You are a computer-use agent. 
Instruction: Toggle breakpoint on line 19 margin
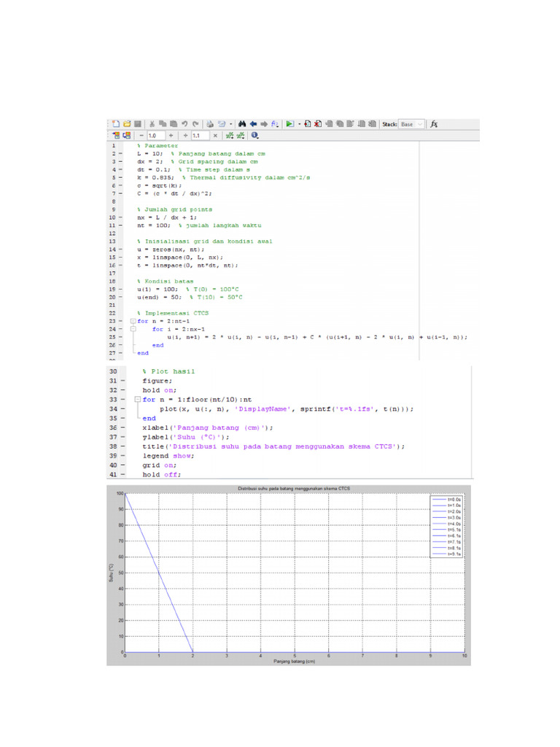(x=120, y=289)
